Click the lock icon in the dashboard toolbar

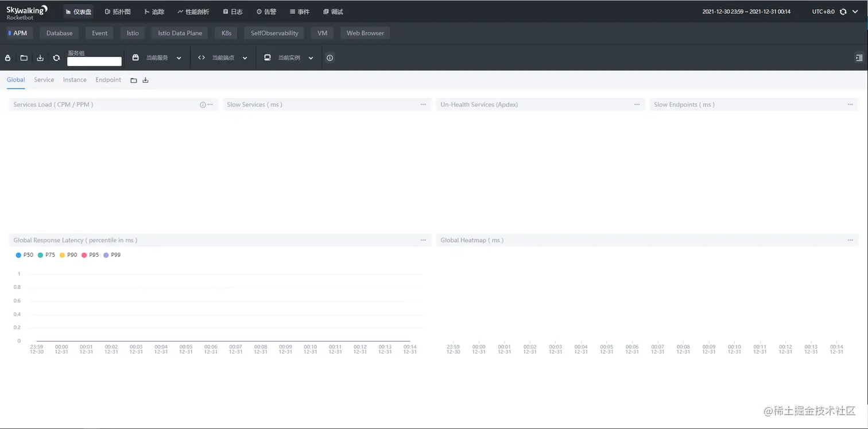[8, 58]
